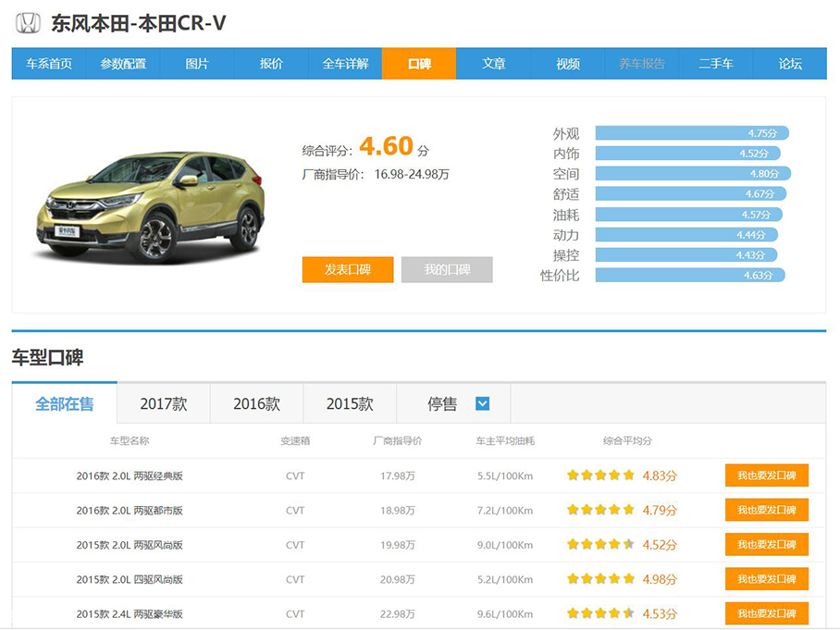Select the 2015款 model year tab
The image size is (840, 630).
tap(350, 404)
